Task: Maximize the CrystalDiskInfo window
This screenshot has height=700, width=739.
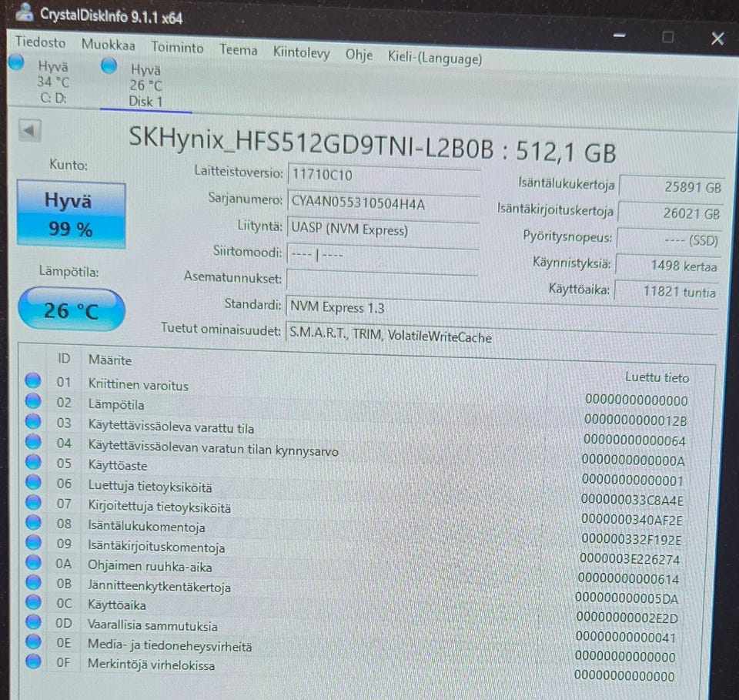Action: [x=668, y=37]
